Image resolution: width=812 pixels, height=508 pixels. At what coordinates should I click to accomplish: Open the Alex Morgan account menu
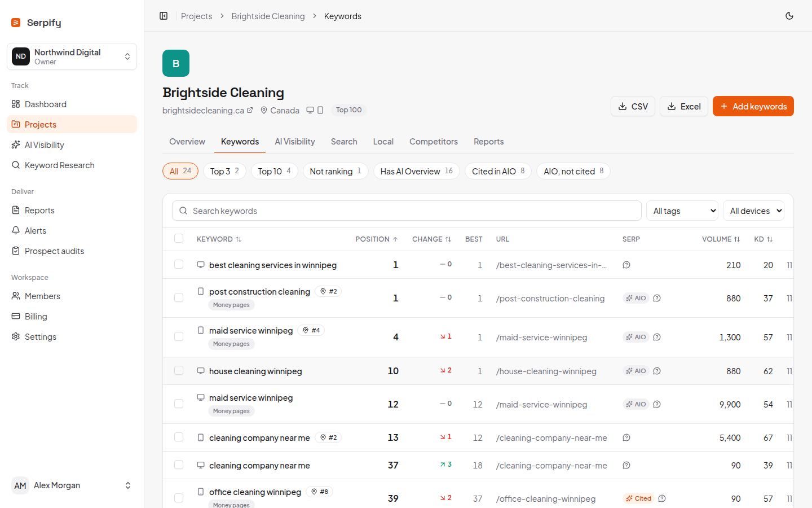point(72,485)
